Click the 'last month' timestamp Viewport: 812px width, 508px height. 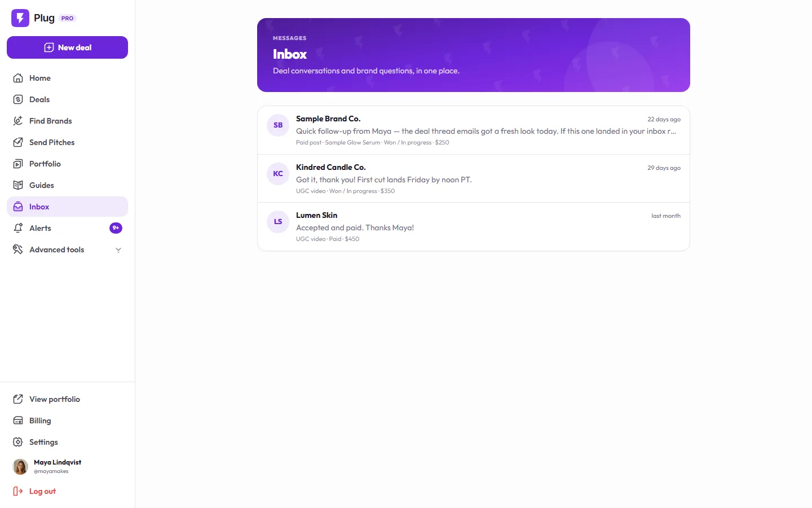[x=666, y=216]
